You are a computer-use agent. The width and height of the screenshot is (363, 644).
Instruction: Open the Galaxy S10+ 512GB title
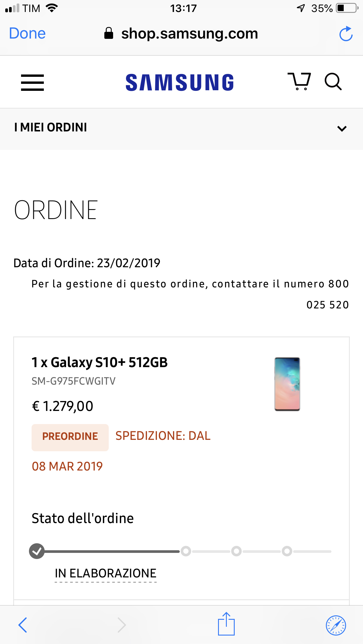pyautogui.click(x=100, y=362)
